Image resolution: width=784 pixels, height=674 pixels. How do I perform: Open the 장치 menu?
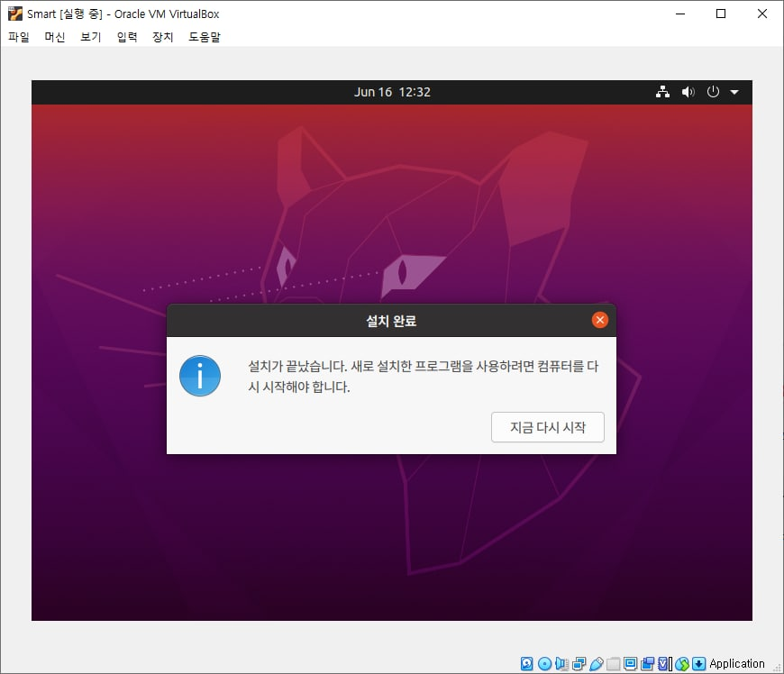pos(163,37)
